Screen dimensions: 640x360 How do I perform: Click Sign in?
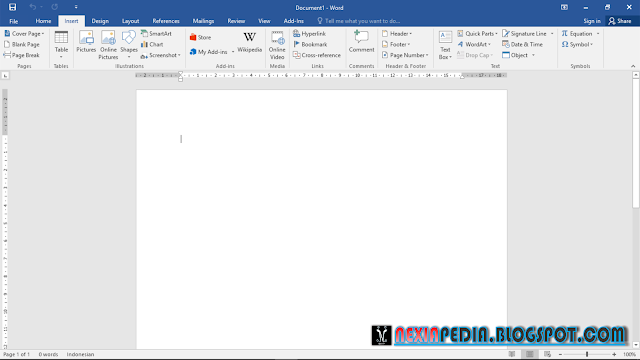(x=592, y=21)
